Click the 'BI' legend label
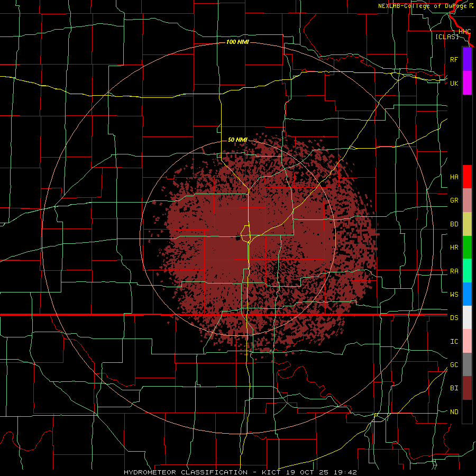Viewport: 476px width, 476px height. tap(454, 388)
